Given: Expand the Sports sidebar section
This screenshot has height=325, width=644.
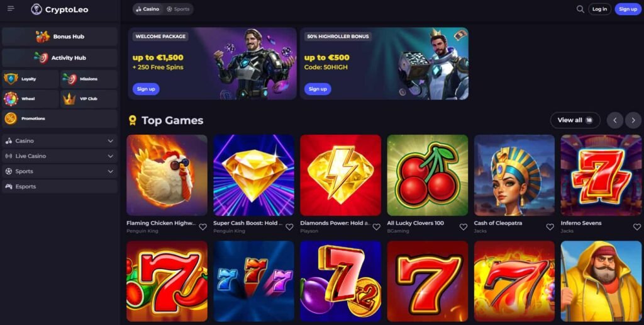Looking at the screenshot, I should pyautogui.click(x=60, y=171).
